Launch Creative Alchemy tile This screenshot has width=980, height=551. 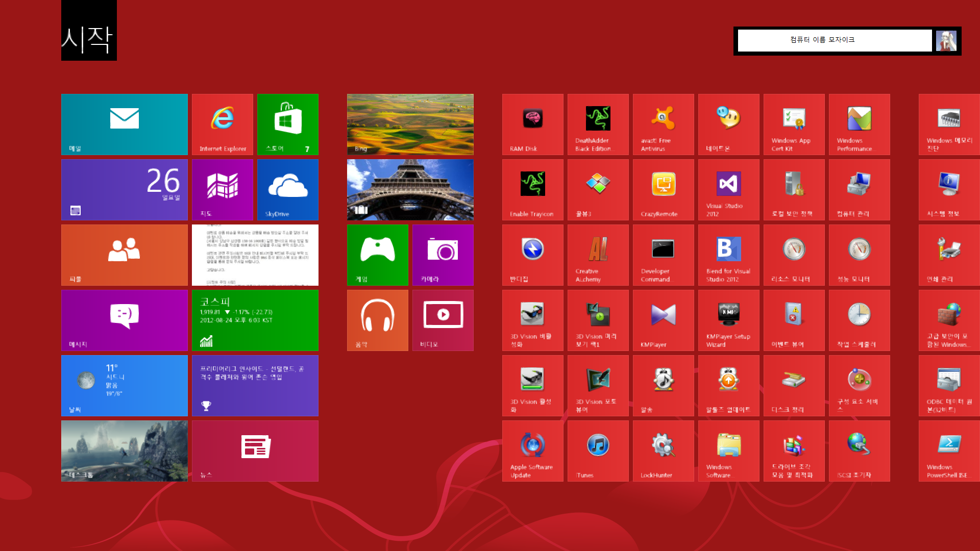click(x=598, y=255)
